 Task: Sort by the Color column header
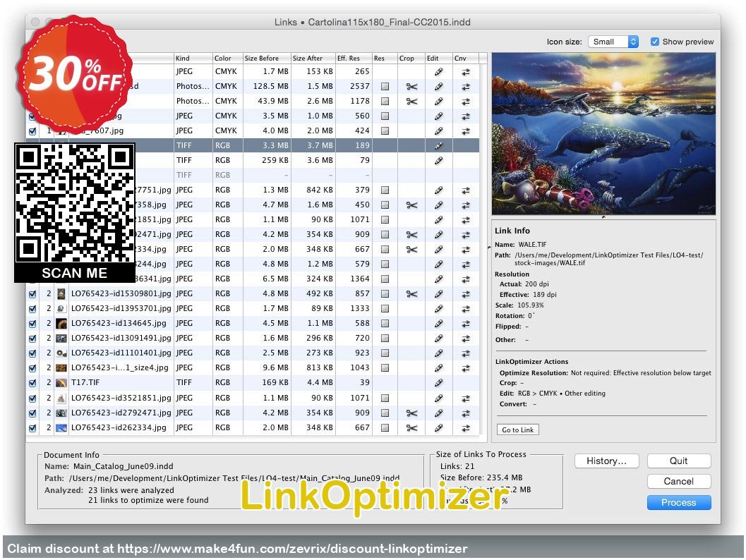click(x=227, y=58)
